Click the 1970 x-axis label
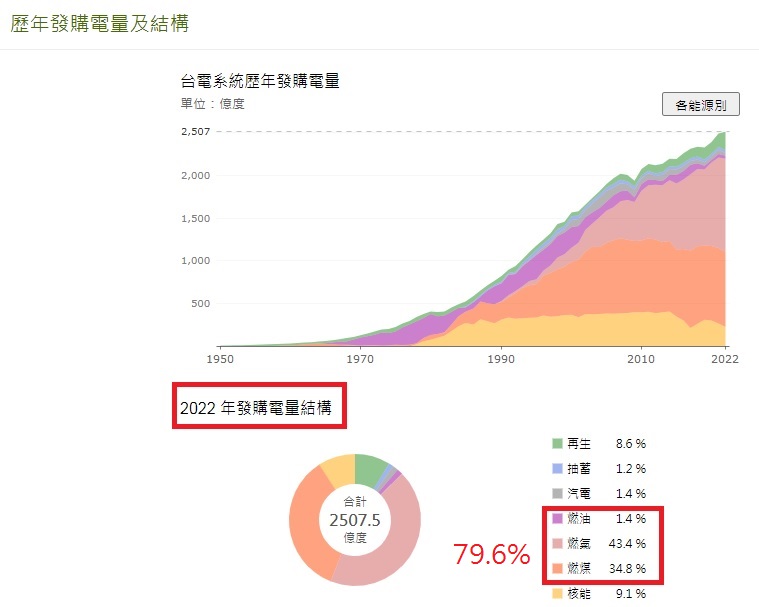The image size is (759, 607). point(360,359)
